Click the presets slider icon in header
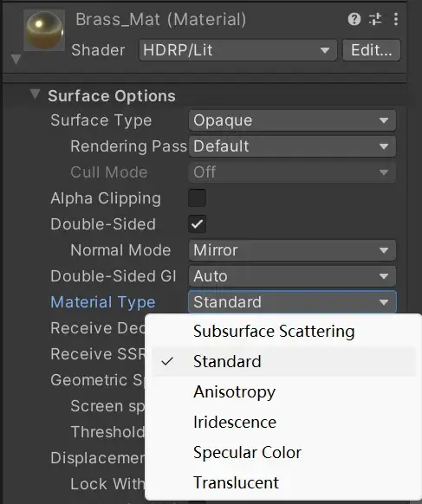The width and height of the screenshot is (422, 504). pos(375,19)
